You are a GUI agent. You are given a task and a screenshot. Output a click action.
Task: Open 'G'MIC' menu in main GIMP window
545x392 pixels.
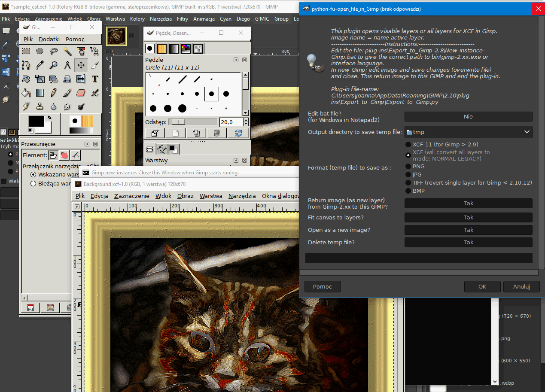262,19
